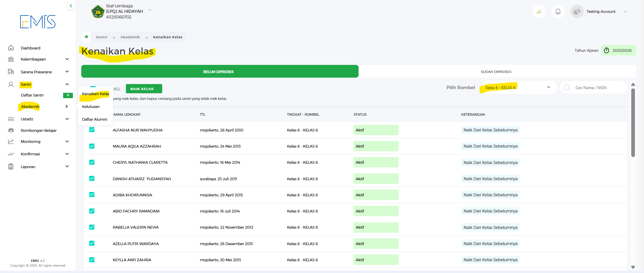Click TINGKAT - ROMBEL column header

pos(303,115)
